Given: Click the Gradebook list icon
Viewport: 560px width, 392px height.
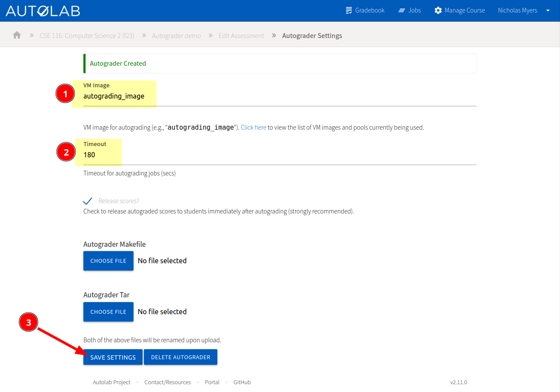Looking at the screenshot, I should [349, 10].
